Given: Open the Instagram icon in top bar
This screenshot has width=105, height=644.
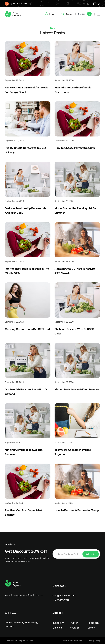Looking at the screenshot, I should [84, 4].
